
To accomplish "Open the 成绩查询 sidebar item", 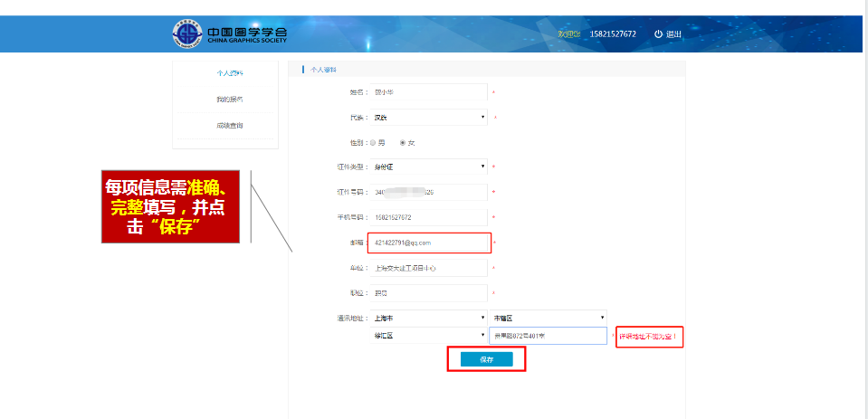I will [x=230, y=125].
